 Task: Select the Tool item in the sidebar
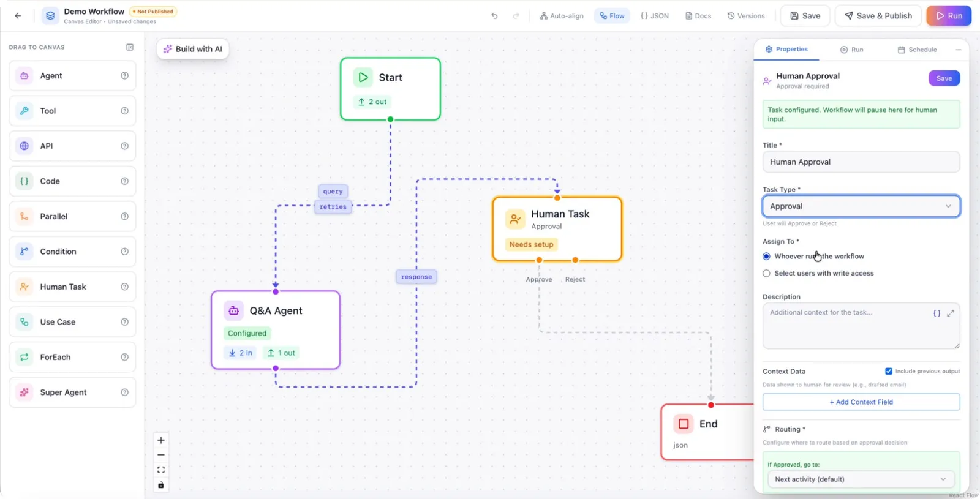72,111
